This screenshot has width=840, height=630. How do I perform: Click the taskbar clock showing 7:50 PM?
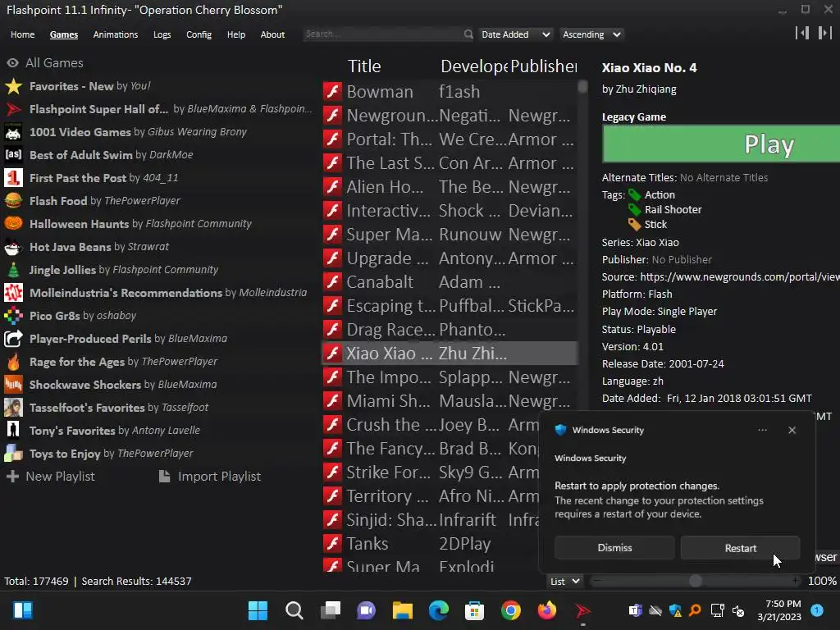[x=779, y=610]
